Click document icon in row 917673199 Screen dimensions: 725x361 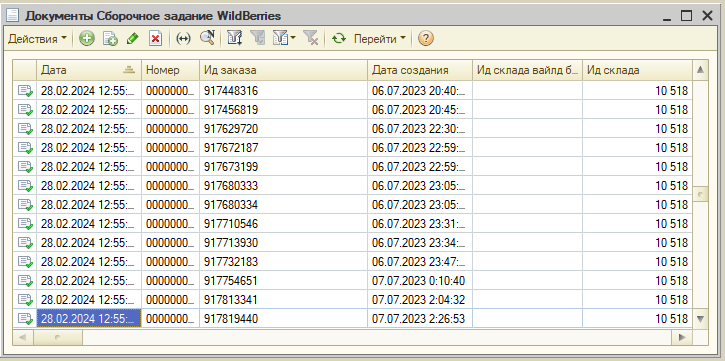(25, 167)
